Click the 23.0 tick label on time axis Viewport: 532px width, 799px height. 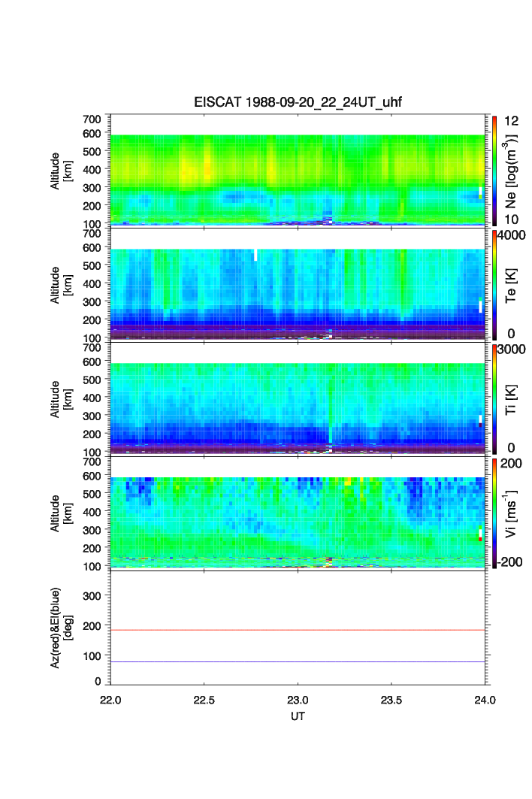tap(298, 699)
